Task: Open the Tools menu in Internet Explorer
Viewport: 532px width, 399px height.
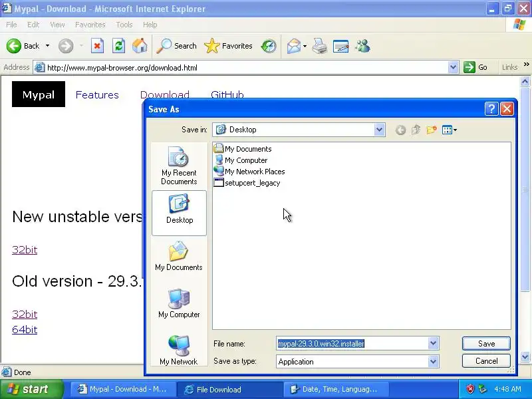Action: [x=124, y=25]
